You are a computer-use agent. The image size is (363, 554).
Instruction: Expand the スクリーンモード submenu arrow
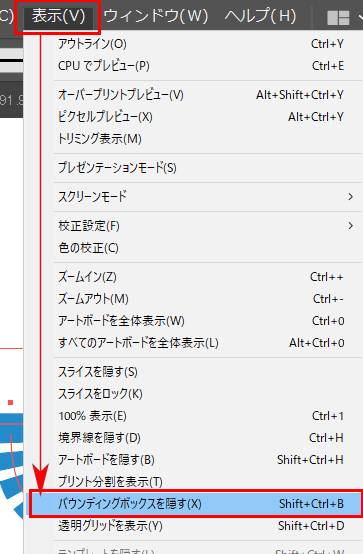tap(350, 197)
